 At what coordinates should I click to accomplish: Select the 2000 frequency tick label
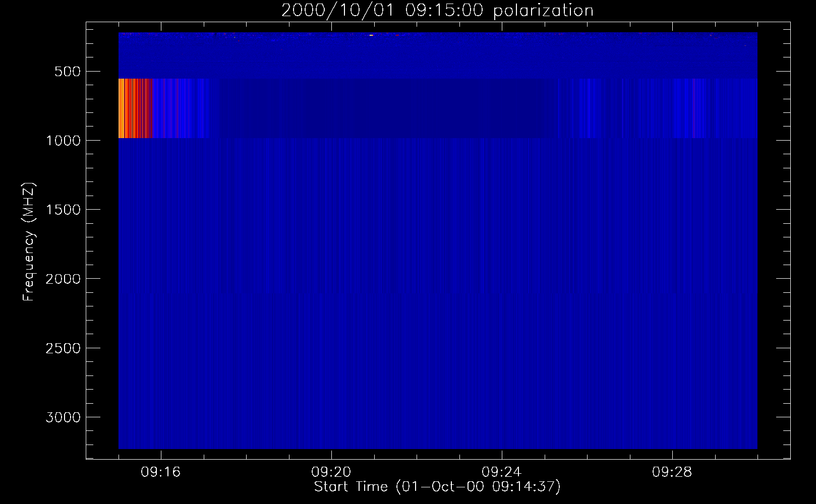click(63, 279)
